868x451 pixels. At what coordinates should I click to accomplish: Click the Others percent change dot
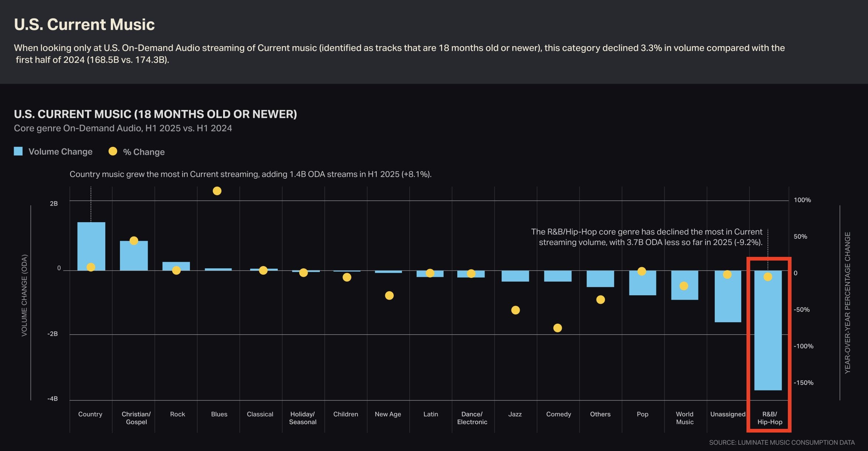click(x=601, y=299)
